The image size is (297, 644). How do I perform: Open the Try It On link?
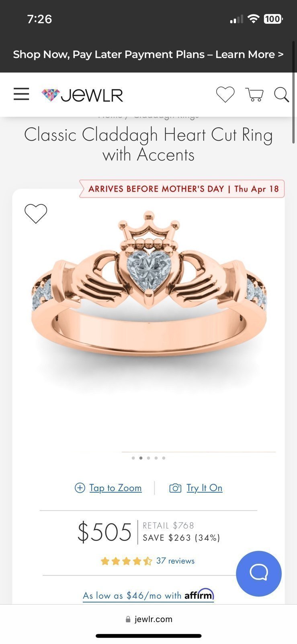(x=204, y=488)
